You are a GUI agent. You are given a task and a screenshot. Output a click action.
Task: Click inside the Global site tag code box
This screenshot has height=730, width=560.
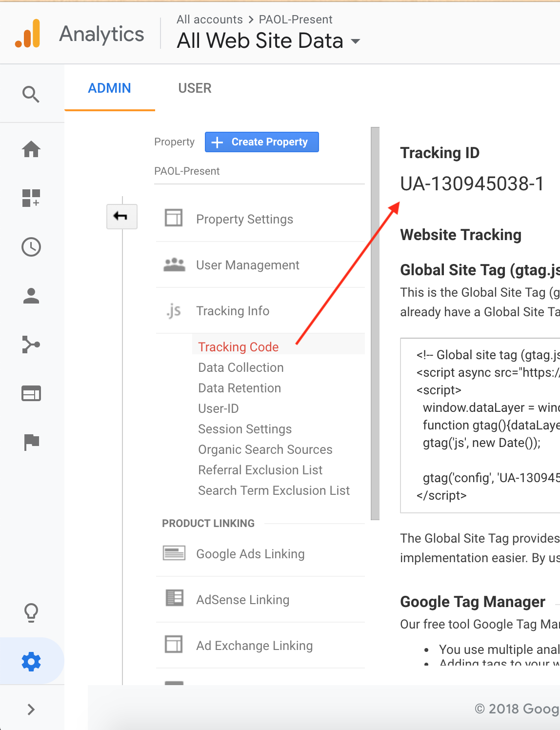(480, 426)
